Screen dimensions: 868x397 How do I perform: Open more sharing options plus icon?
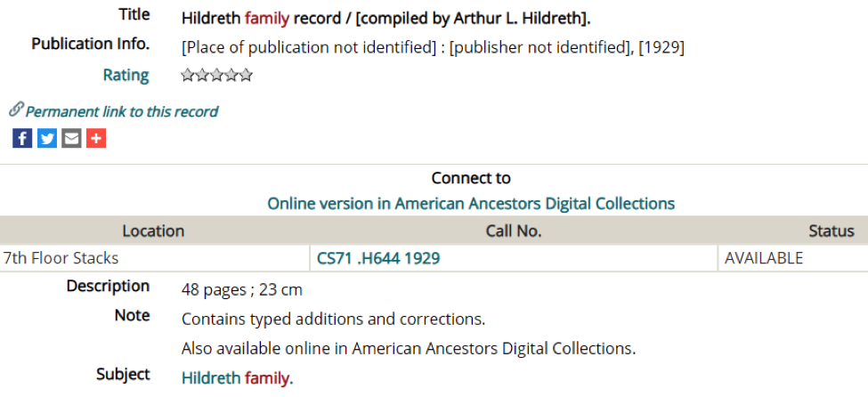click(96, 139)
